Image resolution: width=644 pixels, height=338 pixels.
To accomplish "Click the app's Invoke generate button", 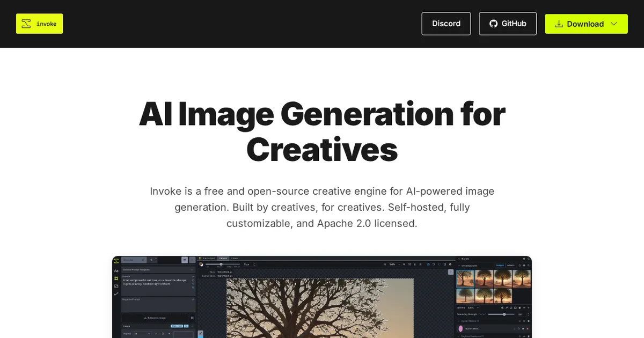I will point(134,260).
